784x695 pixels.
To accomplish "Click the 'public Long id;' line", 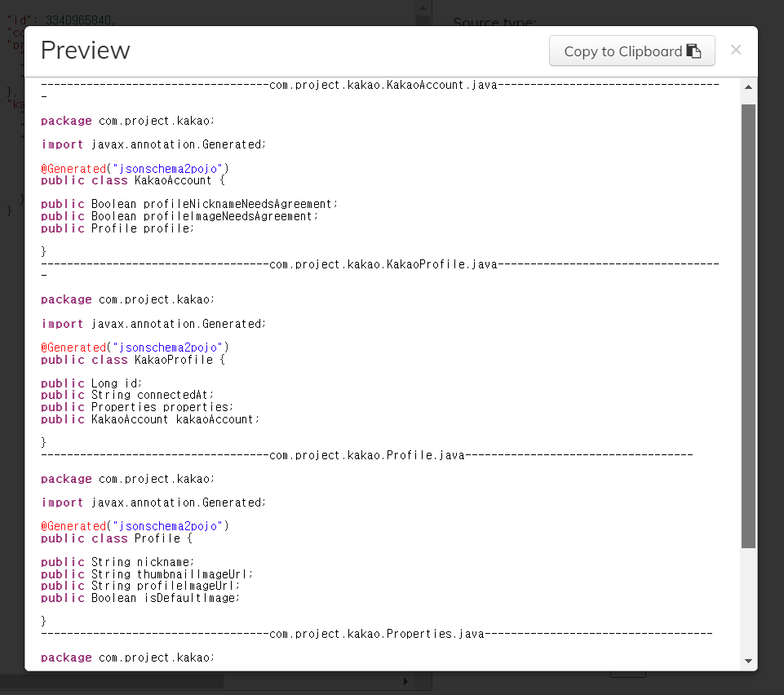I will pos(91,383).
